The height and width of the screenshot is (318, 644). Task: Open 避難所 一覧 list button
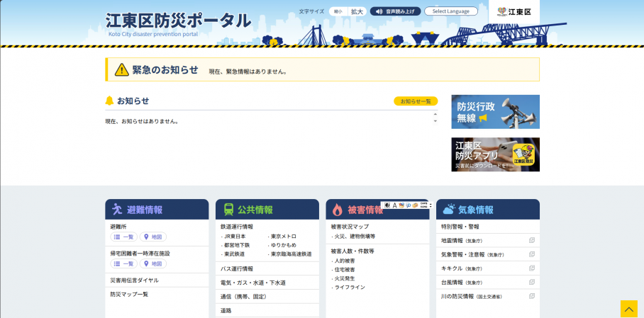pos(124,237)
